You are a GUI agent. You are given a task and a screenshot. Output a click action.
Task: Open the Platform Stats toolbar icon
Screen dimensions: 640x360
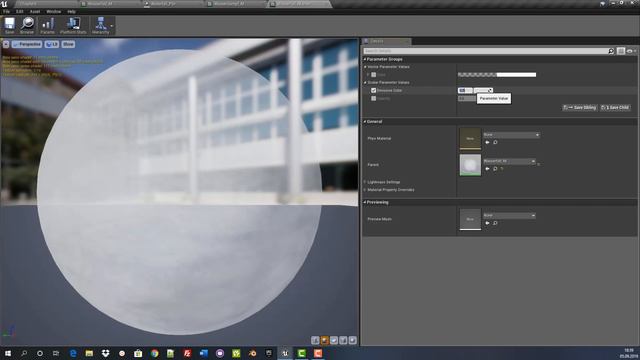point(73,25)
